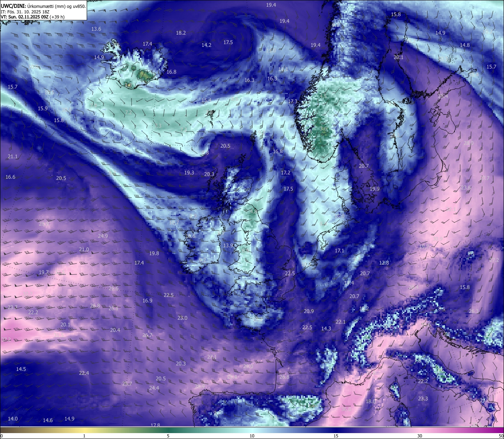Click the VT valid time line 02.11.2025 09Z

click(x=33, y=17)
